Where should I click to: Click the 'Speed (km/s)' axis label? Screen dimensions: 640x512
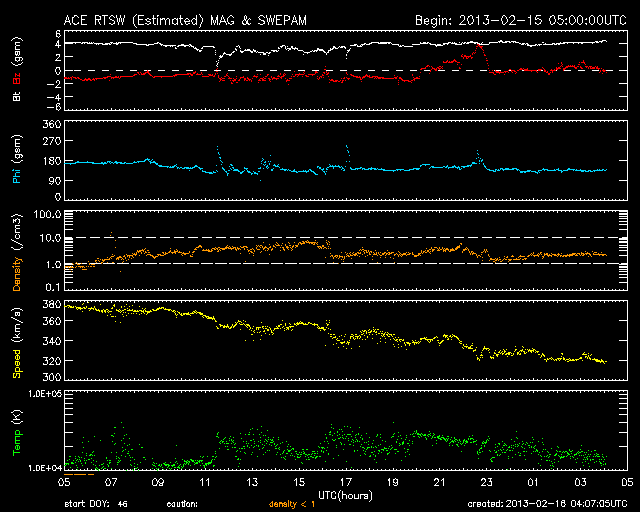point(17,343)
